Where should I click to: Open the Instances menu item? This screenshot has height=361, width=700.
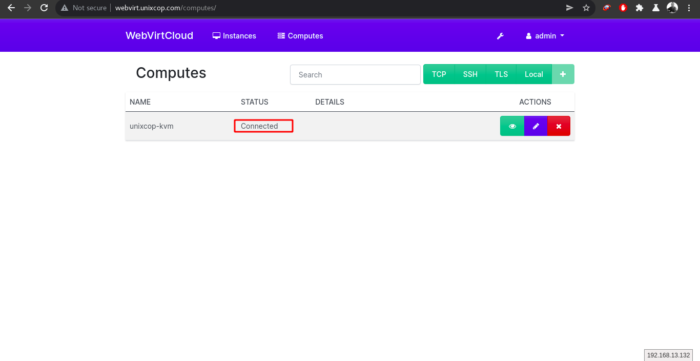tap(234, 36)
